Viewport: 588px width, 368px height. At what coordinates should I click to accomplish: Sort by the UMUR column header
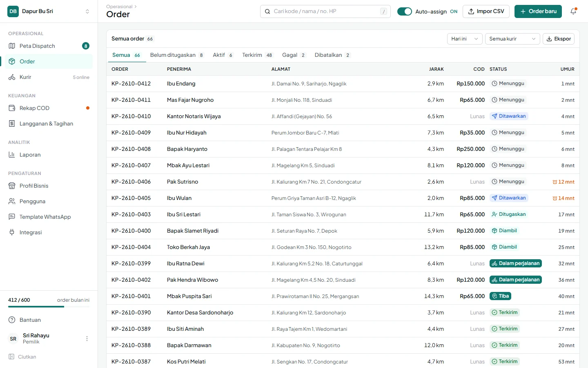click(x=567, y=69)
